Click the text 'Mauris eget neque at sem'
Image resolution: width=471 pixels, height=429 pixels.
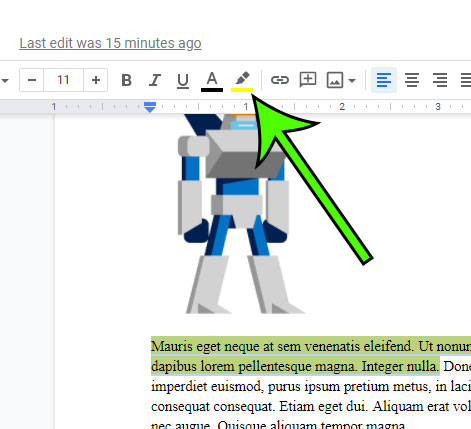227,346
